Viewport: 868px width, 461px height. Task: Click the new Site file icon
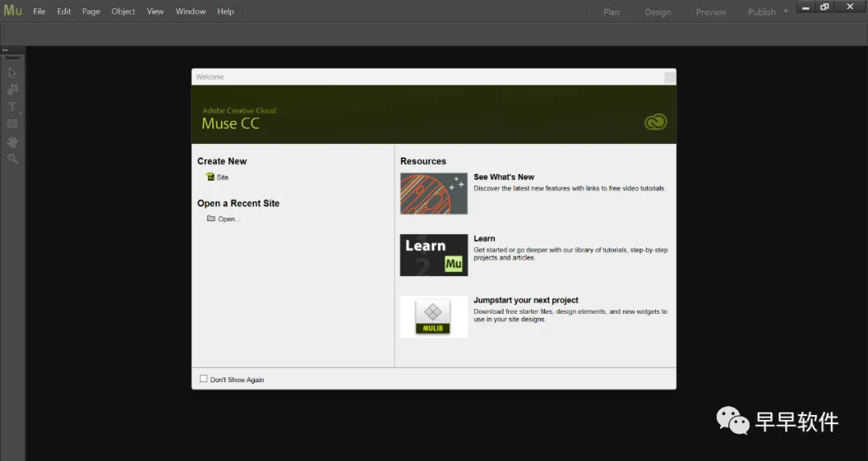pos(210,177)
